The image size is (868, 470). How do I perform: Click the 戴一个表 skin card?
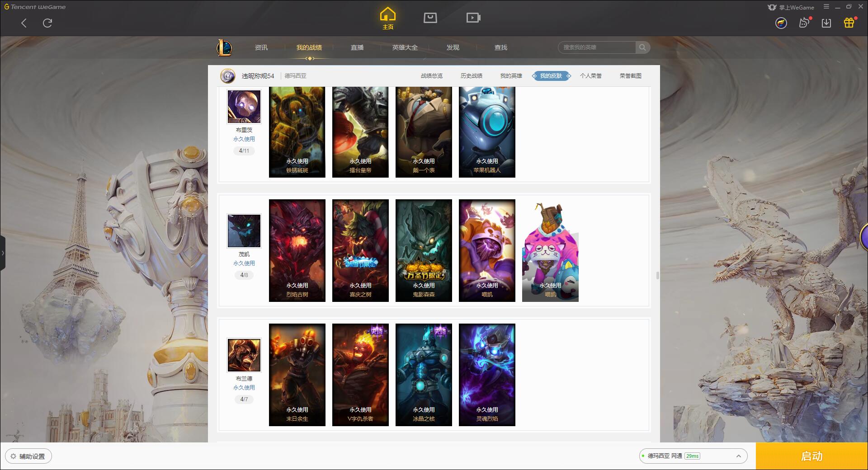pyautogui.click(x=424, y=132)
